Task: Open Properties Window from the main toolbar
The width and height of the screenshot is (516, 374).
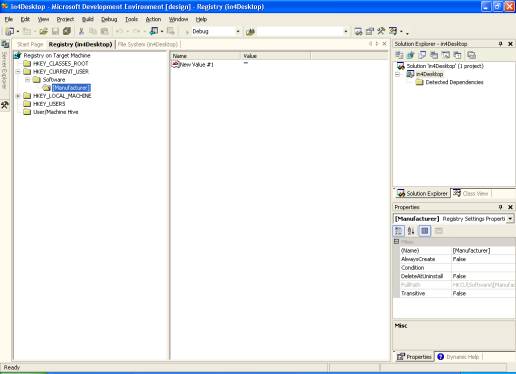Action: tap(370, 32)
